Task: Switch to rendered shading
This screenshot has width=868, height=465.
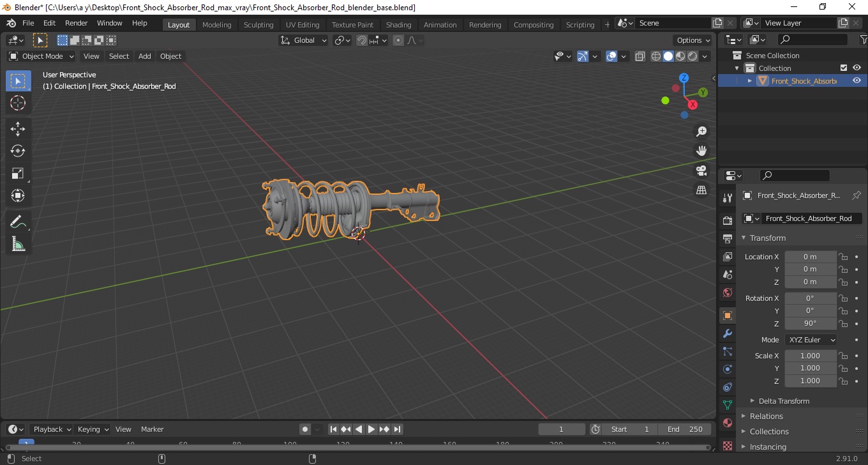Action: point(692,56)
